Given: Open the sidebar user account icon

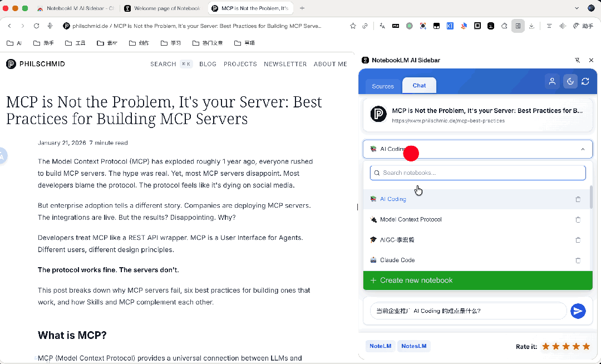Looking at the screenshot, I should tap(553, 81).
